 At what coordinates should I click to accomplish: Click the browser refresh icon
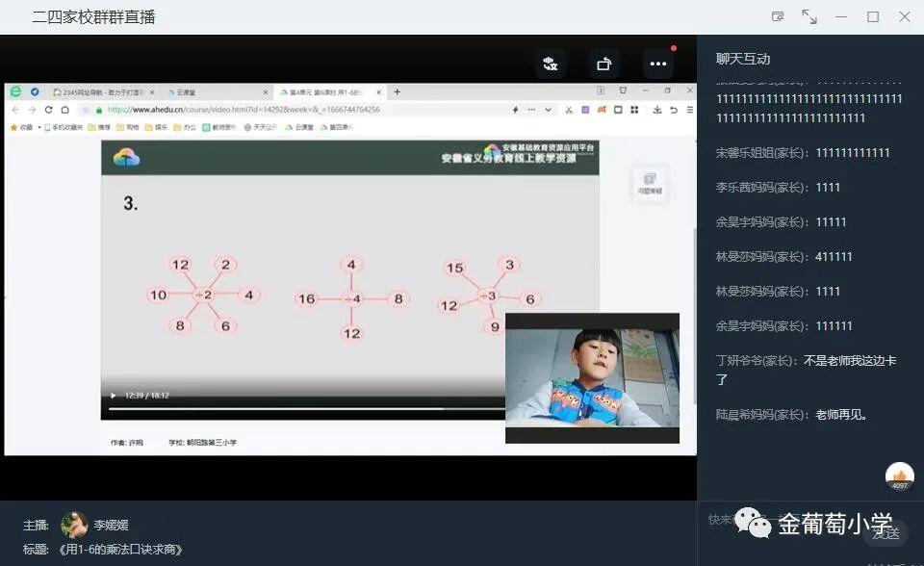(x=49, y=110)
